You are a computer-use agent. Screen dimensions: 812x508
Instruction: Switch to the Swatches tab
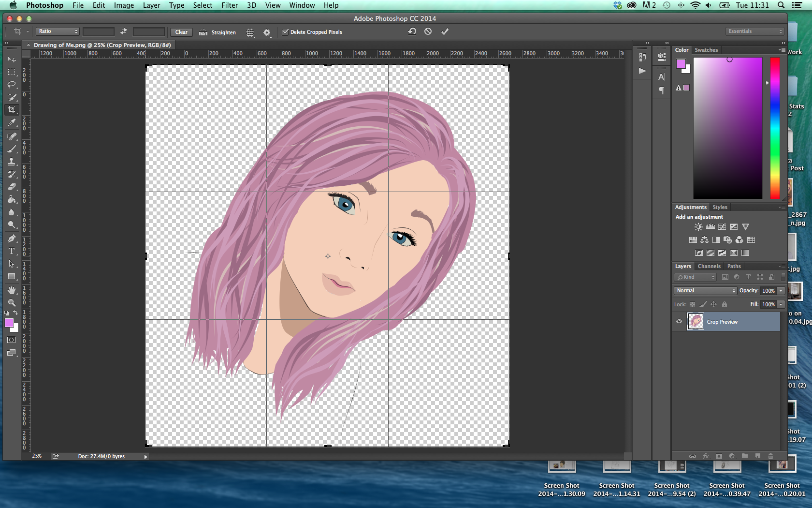[706, 50]
